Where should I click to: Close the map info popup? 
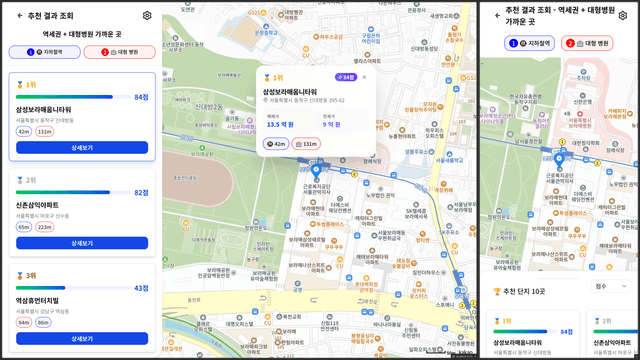coord(364,77)
